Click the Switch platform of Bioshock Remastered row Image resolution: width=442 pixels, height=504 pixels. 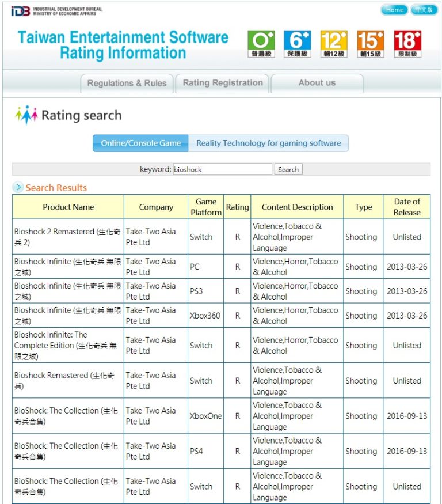[x=201, y=381]
